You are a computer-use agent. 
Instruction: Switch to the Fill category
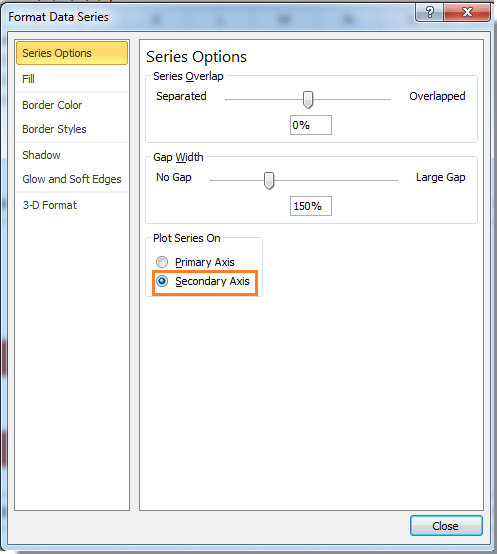tap(72, 79)
